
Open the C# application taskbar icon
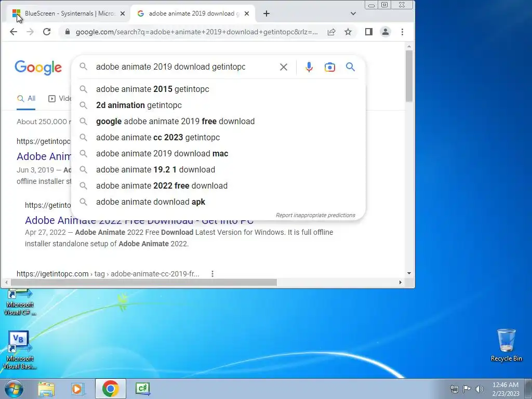pyautogui.click(x=142, y=389)
